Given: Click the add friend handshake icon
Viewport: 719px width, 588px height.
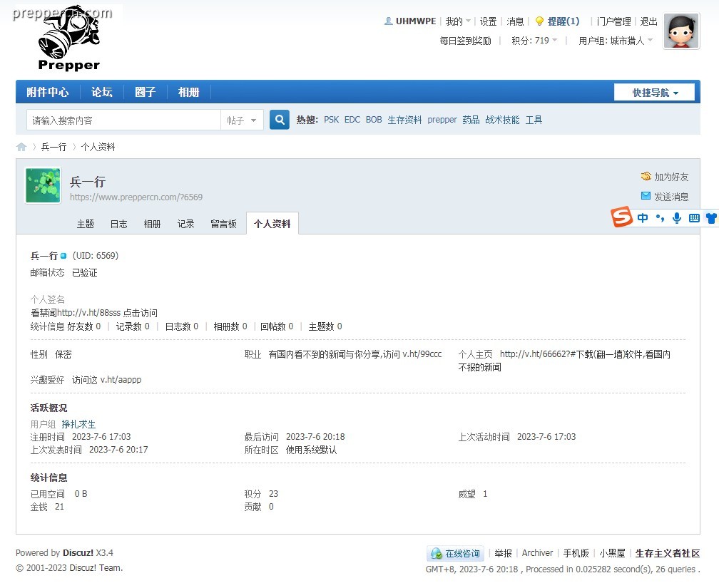Looking at the screenshot, I should 646,177.
